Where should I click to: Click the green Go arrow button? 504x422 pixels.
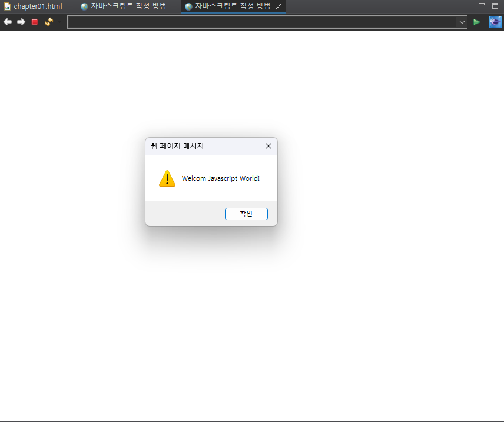tap(477, 22)
